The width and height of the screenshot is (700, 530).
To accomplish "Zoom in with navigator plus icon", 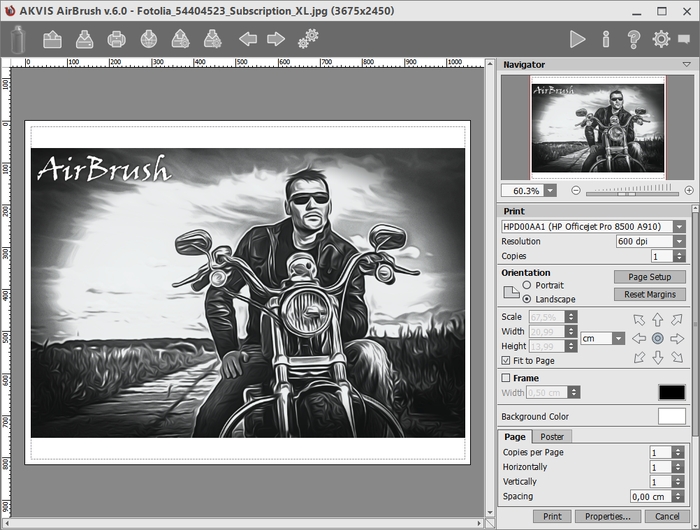I will click(x=689, y=191).
